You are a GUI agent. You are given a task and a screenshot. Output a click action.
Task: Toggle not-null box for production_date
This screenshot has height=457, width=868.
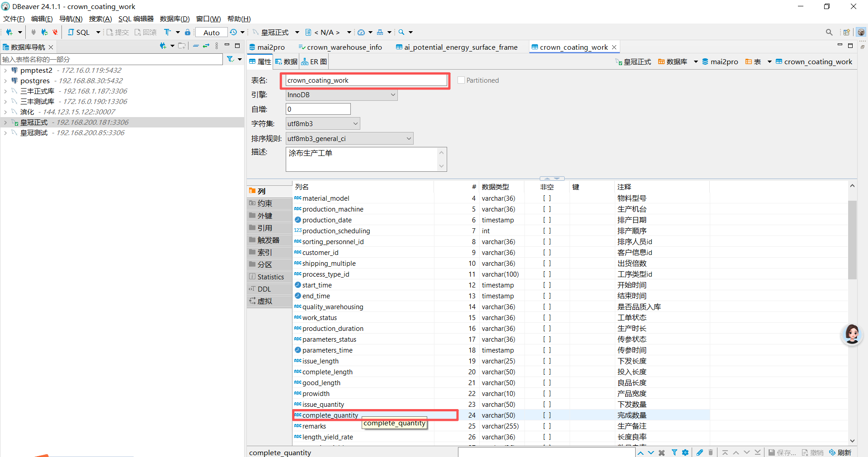(x=547, y=220)
